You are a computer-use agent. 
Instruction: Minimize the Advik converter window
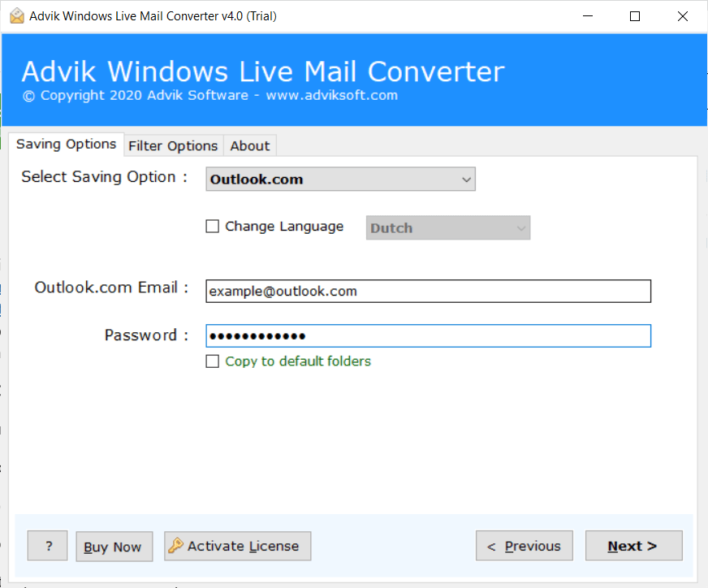tap(588, 16)
